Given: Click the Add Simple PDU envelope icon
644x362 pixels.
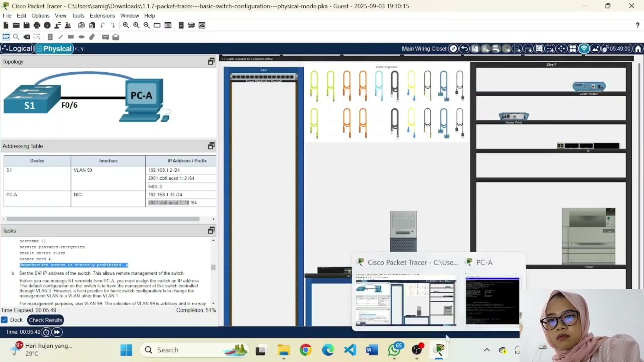Looking at the screenshot, I should (x=105, y=37).
